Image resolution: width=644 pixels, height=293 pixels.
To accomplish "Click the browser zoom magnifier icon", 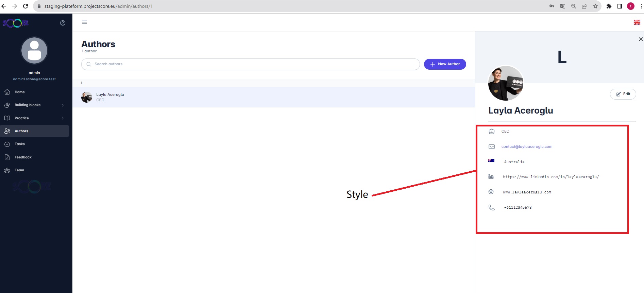I will [574, 6].
